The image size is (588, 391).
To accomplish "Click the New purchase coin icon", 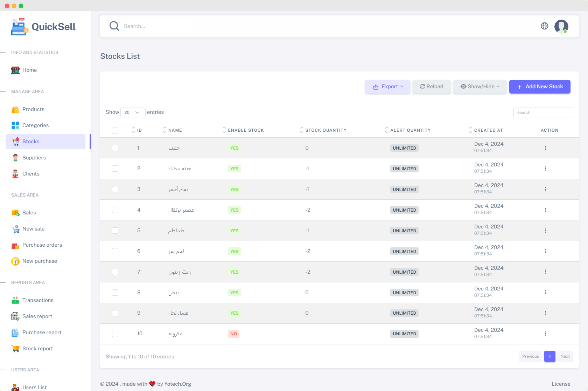I will 15,261.
